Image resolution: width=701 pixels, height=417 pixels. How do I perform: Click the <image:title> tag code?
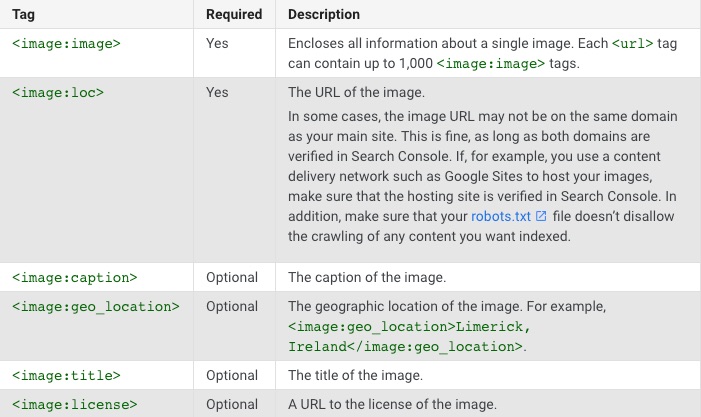pyautogui.click(x=66, y=375)
